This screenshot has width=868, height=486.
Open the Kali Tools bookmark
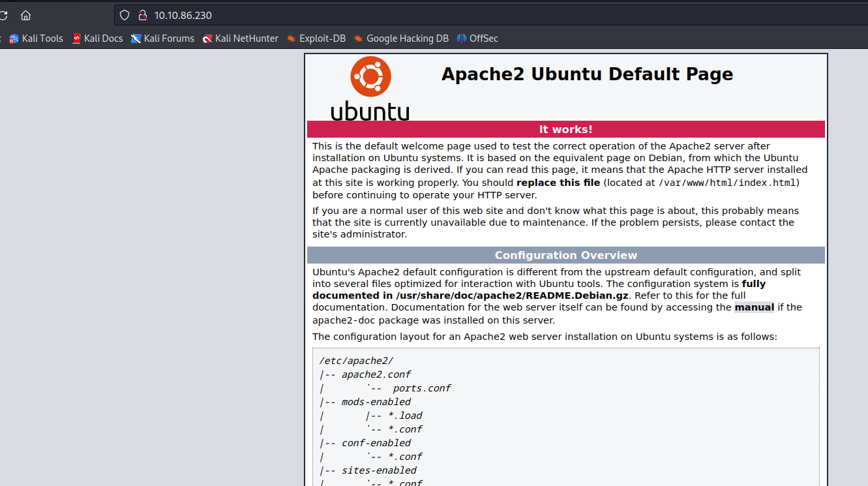click(x=36, y=38)
